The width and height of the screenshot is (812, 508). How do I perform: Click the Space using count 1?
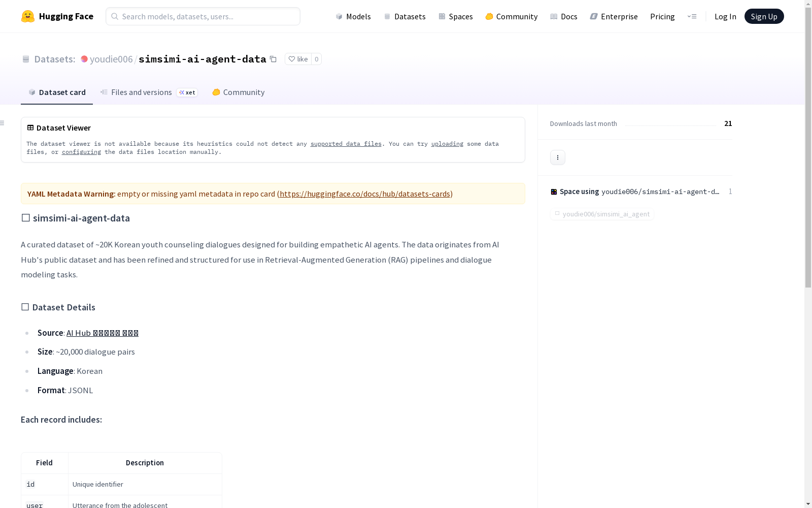730,192
